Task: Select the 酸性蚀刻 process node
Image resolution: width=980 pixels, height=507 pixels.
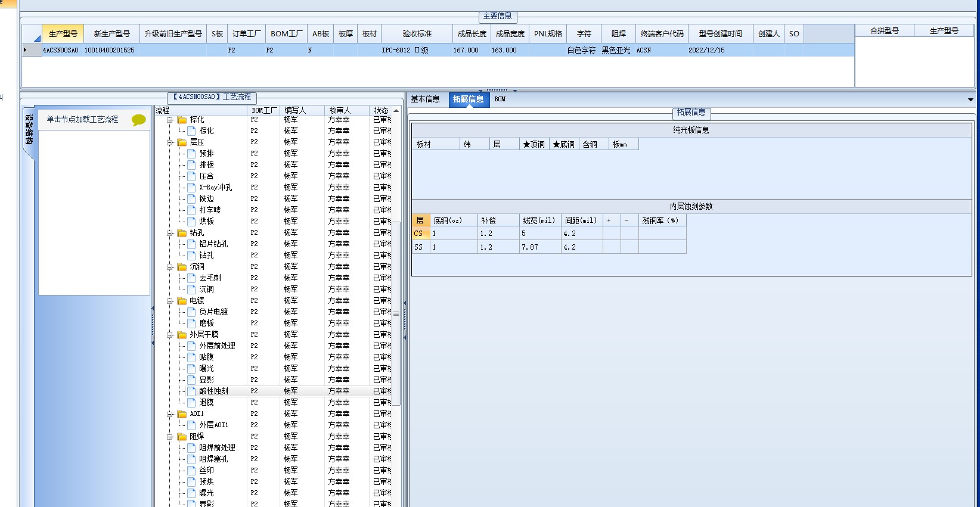Action: 213,391
